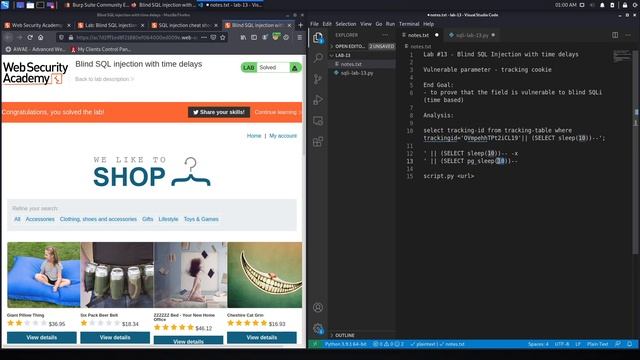This screenshot has height=360, width=640.
Task: Bookmark this page with the star icon
Action: (x=222, y=37)
